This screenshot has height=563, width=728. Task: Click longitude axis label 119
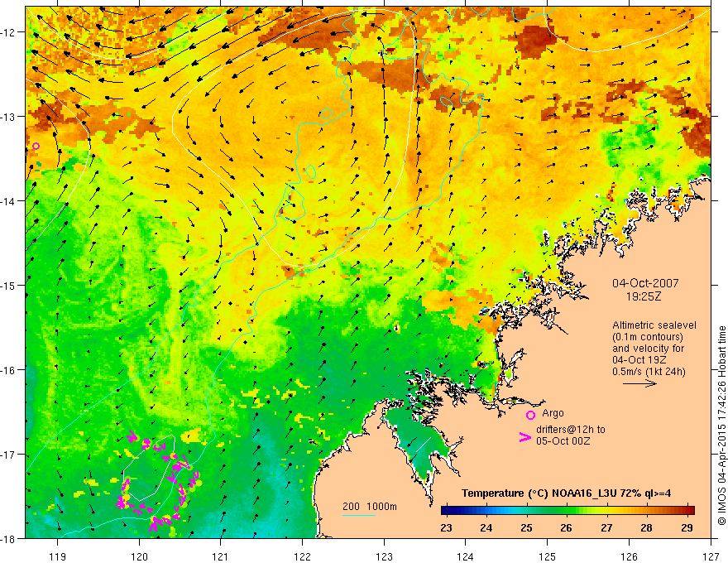pyautogui.click(x=58, y=556)
